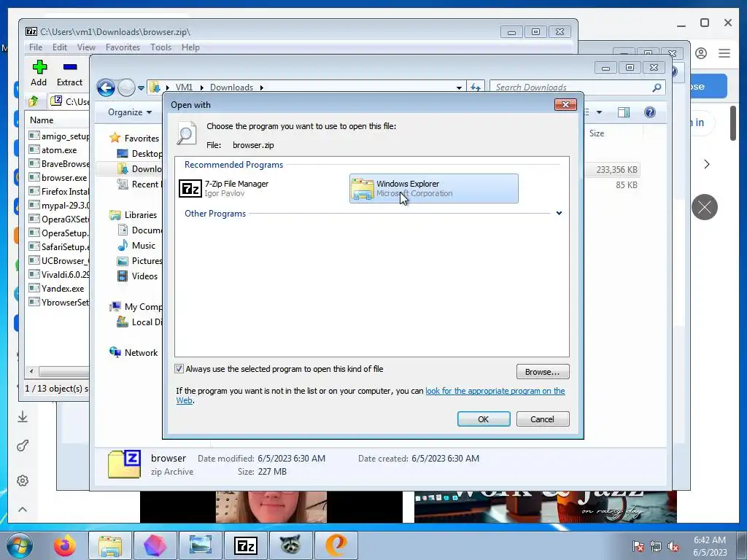Viewport: 747px width, 560px height.
Task: Click Explorer back navigation arrow
Action: pos(106,87)
